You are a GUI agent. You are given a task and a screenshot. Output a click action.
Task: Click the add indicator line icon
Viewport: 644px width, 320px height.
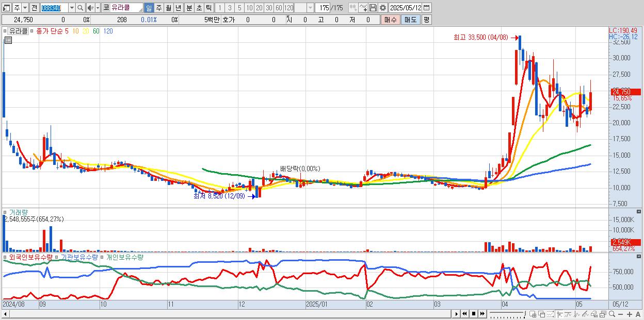pyautogui.click(x=363, y=8)
